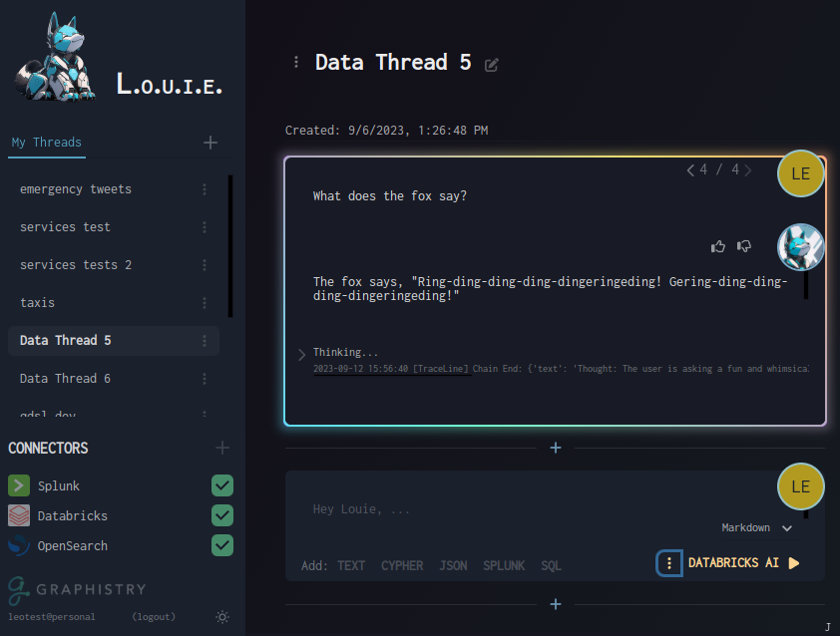Expand the Thinking... trace details
The height and width of the screenshot is (636, 840).
click(301, 354)
